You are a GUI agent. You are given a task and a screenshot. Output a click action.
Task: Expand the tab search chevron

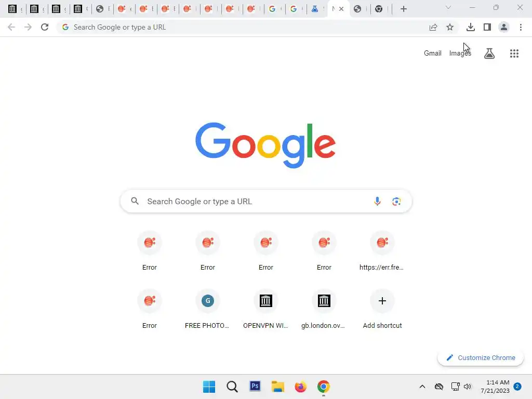point(448,7)
